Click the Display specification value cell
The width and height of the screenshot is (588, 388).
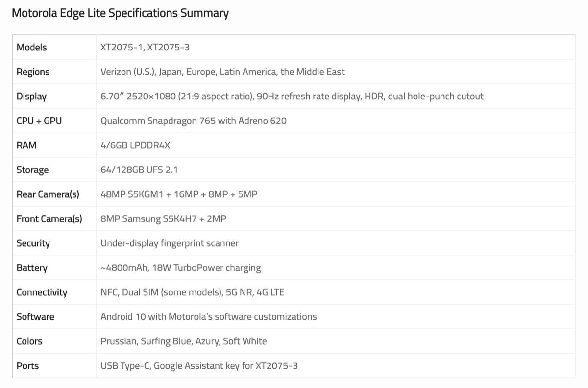292,96
